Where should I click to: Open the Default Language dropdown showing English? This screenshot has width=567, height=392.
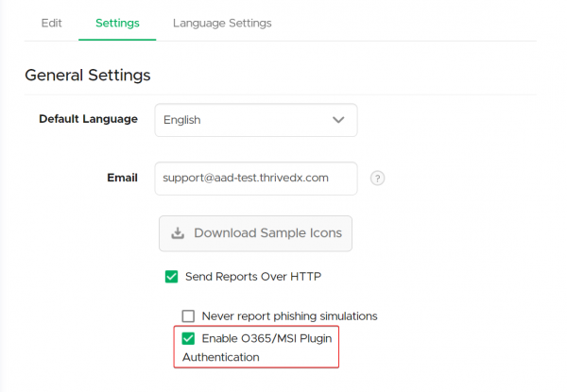click(256, 120)
